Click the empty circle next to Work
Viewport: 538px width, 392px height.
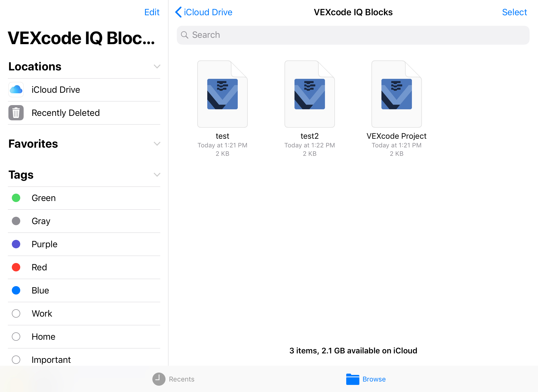[16, 313]
